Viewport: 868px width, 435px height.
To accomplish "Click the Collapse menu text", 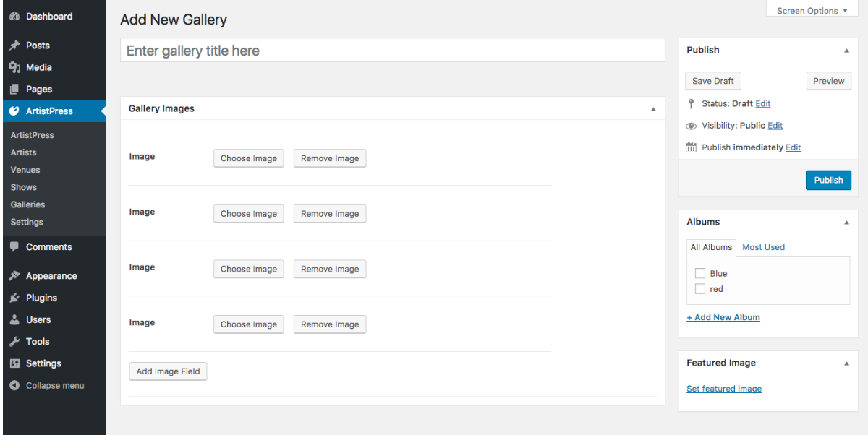I will (x=55, y=386).
